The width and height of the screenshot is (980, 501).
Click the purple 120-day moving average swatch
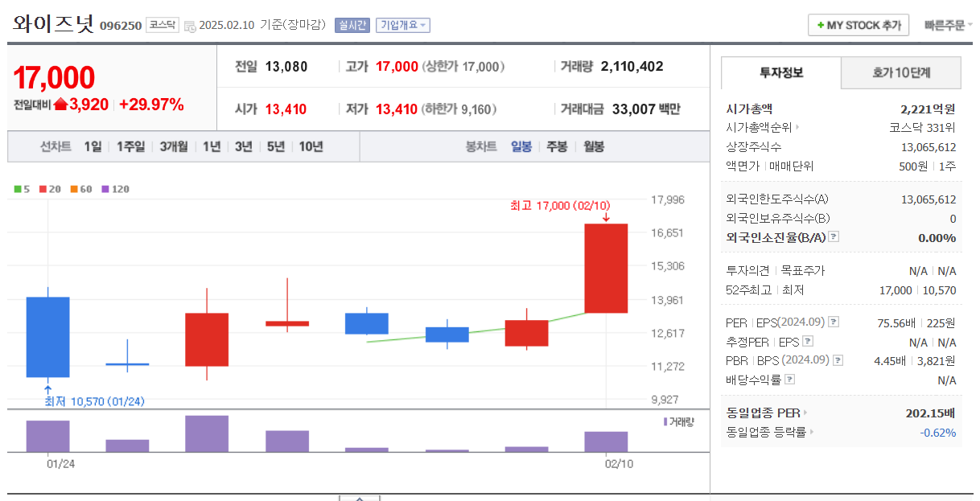pos(105,189)
